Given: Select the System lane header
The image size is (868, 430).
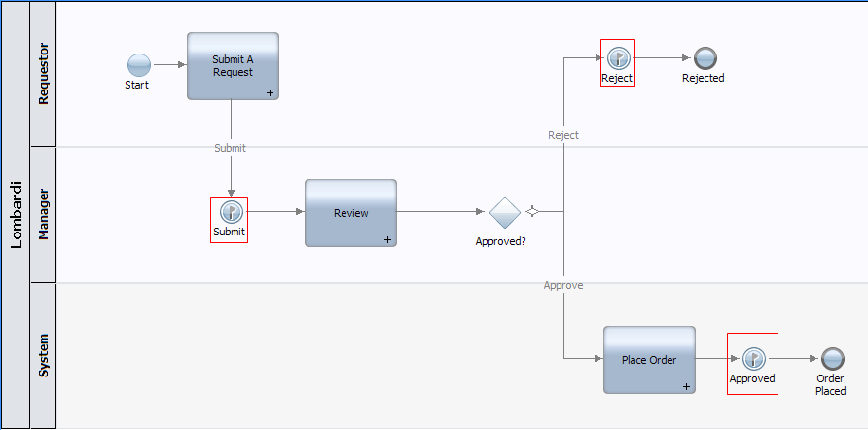Looking at the screenshot, I should pos(44,355).
